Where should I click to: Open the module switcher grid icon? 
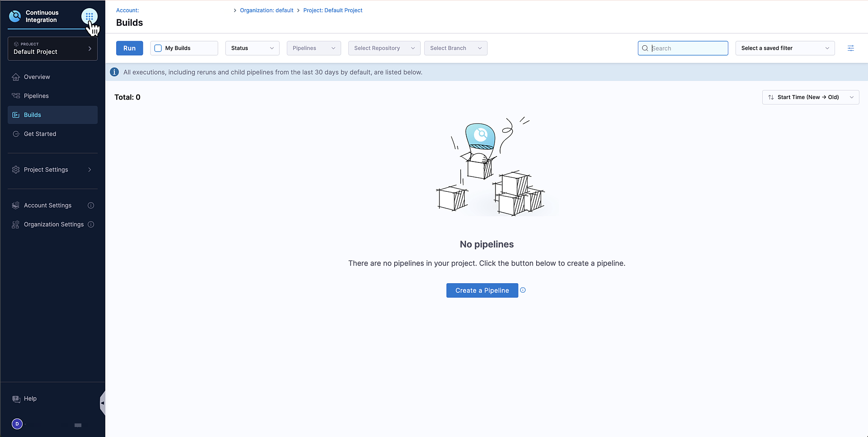point(89,17)
